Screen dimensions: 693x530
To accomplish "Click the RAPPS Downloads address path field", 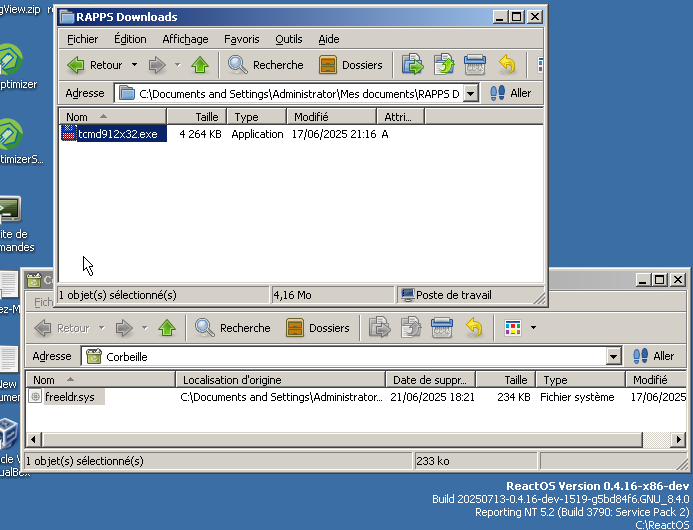I will [290, 94].
